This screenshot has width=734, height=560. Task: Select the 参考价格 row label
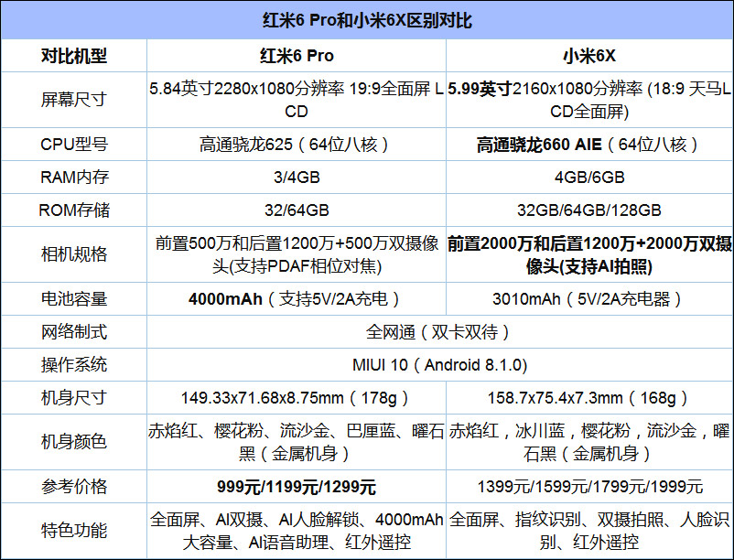tap(74, 487)
